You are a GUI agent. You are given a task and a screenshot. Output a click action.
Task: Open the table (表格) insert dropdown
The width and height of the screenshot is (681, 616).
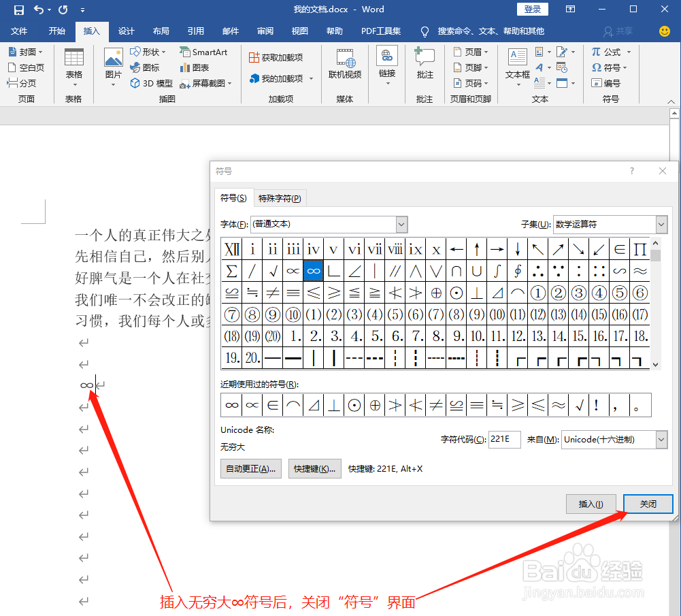click(x=74, y=68)
